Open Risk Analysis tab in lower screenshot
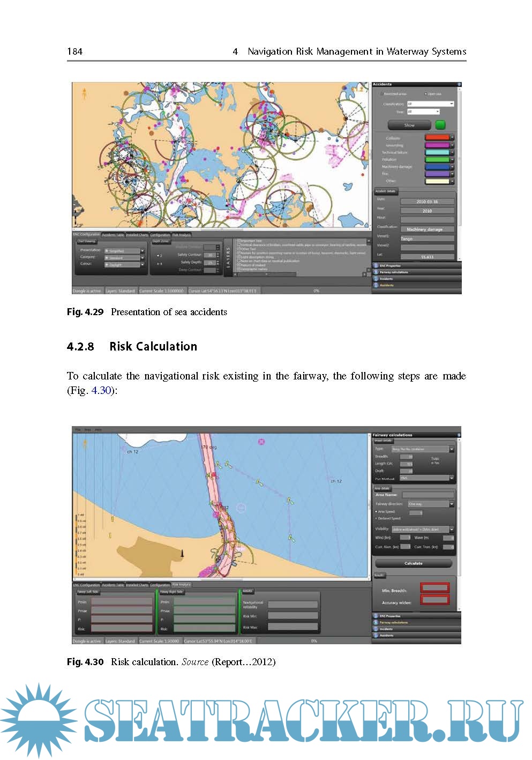 181,585
